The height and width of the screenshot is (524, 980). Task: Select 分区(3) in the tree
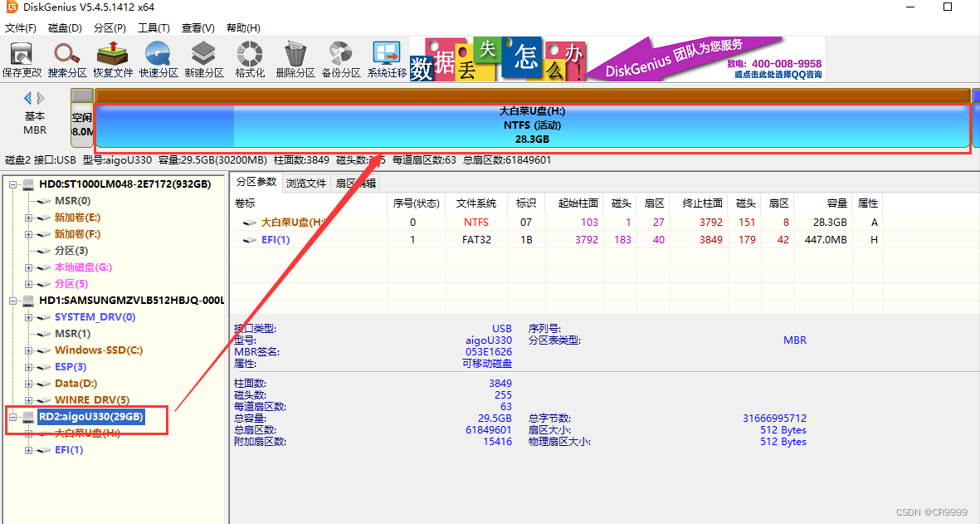tap(71, 250)
